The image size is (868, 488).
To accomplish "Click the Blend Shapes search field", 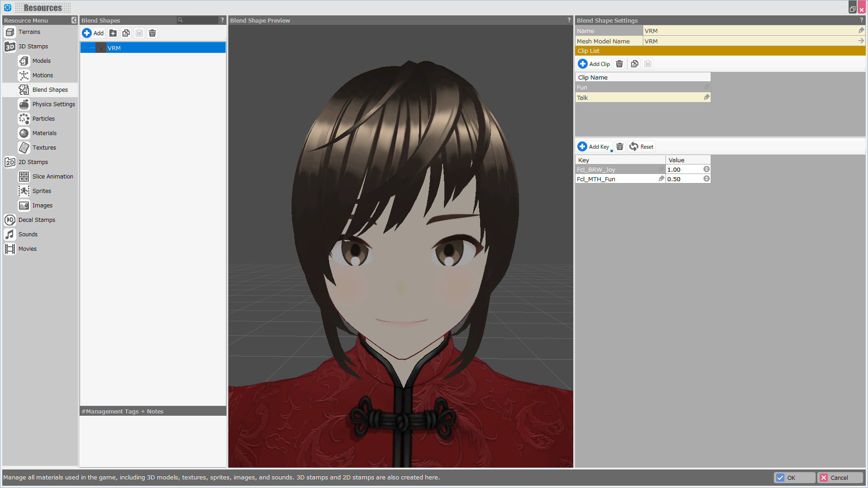I will (200, 20).
